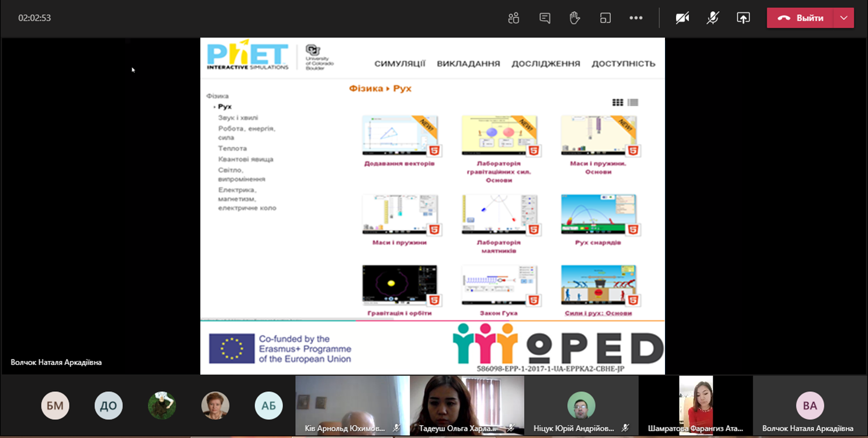This screenshot has width=868, height=438.
Task: Select the АБ participant avatar
Action: 269,406
